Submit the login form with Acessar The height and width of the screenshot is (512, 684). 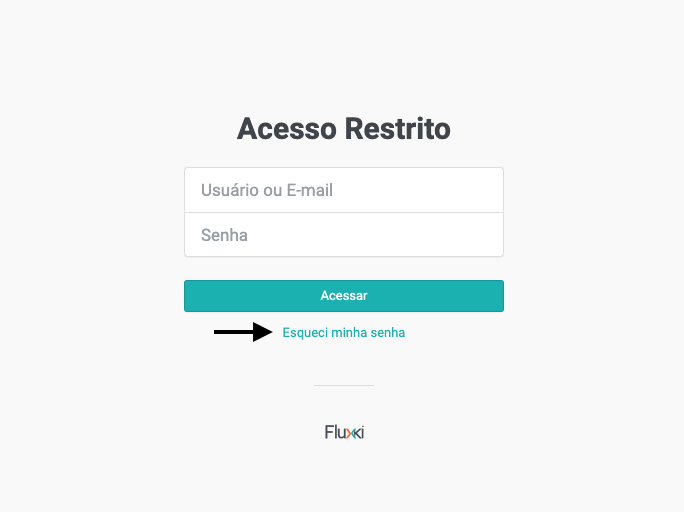click(343, 296)
